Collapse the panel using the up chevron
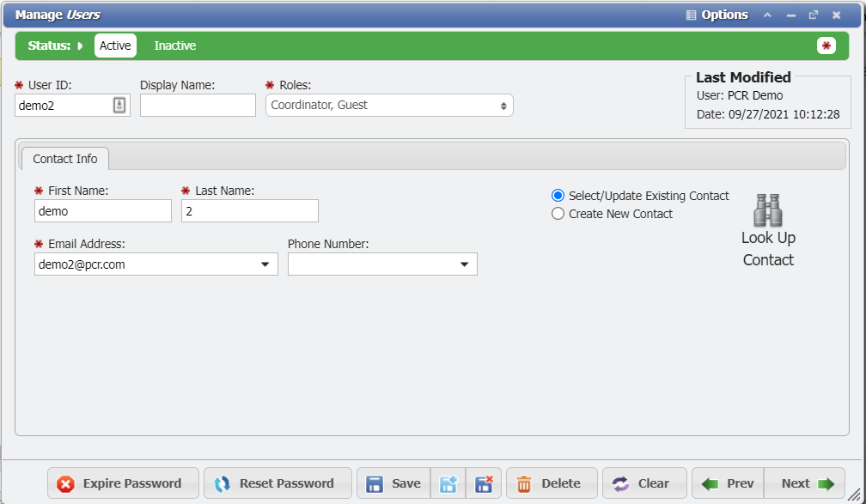This screenshot has height=504, width=866. pos(768,15)
